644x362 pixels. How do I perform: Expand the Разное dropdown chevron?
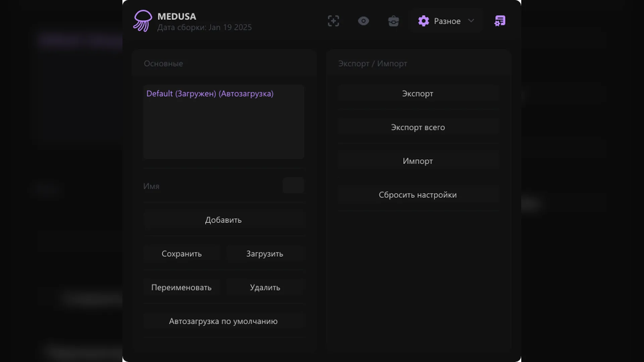point(471,21)
